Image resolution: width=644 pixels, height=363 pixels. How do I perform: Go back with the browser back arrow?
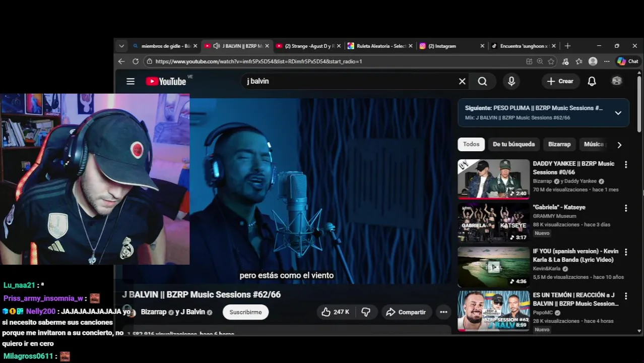point(121,61)
